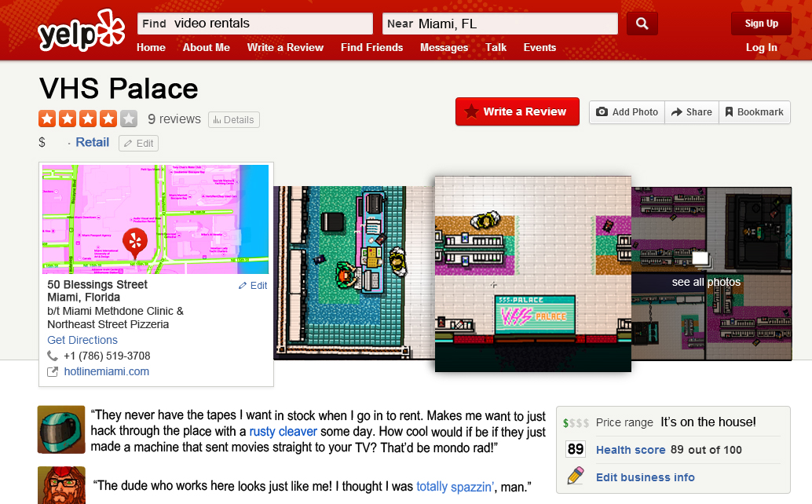Click Get Directions link
Image resolution: width=812 pixels, height=504 pixels.
point(82,340)
